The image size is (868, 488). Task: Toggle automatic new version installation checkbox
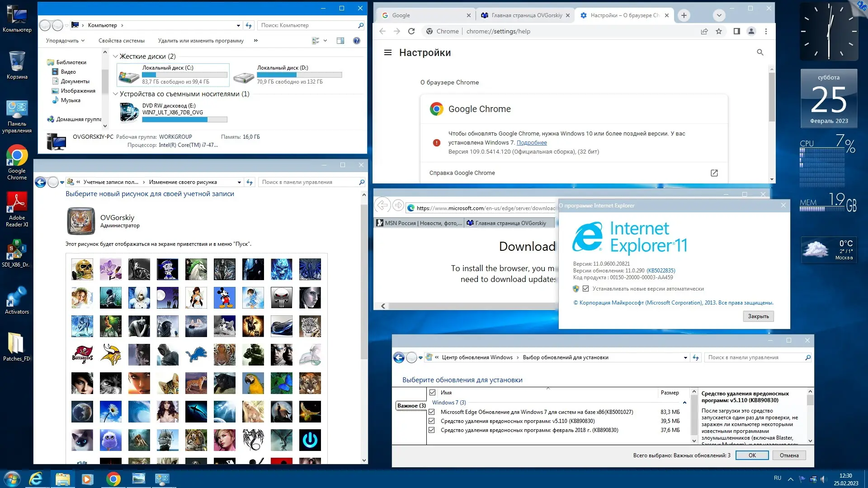coord(585,289)
